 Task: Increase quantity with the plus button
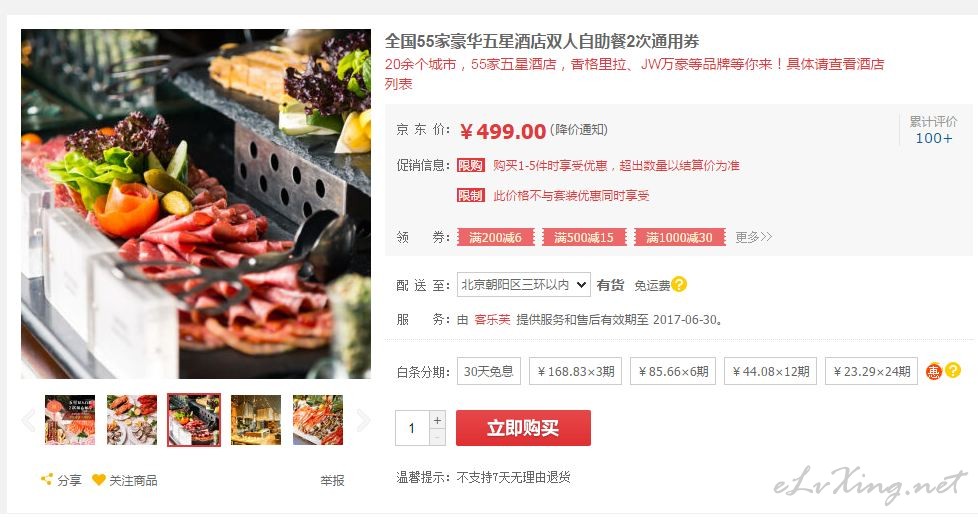[x=437, y=420]
